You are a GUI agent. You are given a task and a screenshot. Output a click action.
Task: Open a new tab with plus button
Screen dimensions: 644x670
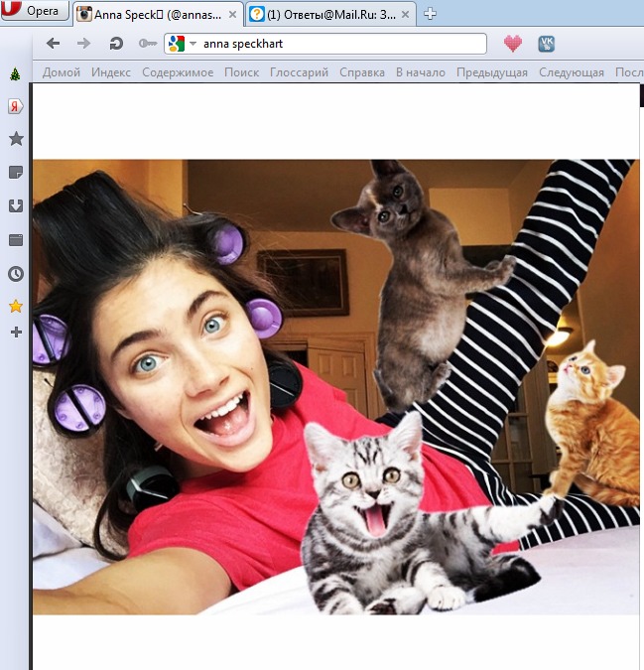click(430, 14)
